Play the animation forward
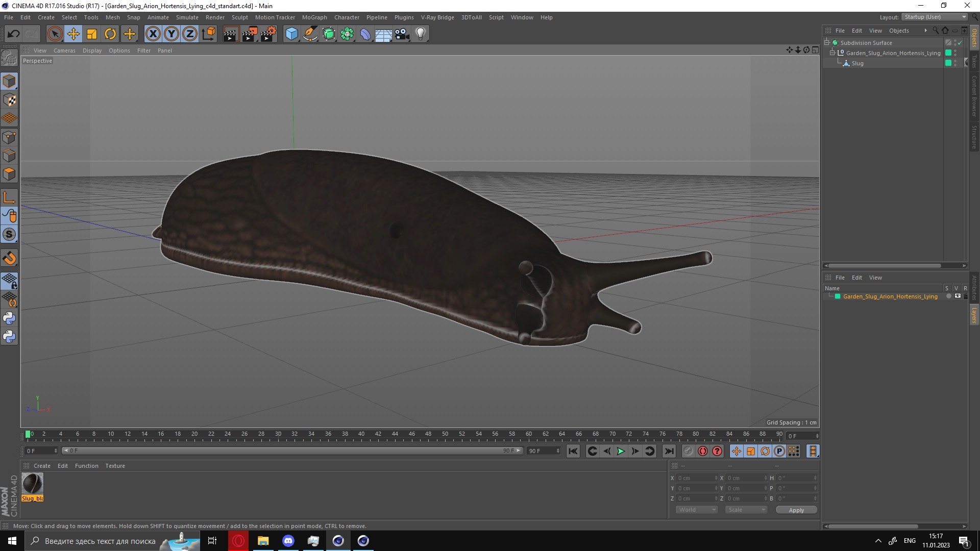The height and width of the screenshot is (551, 980). [621, 451]
